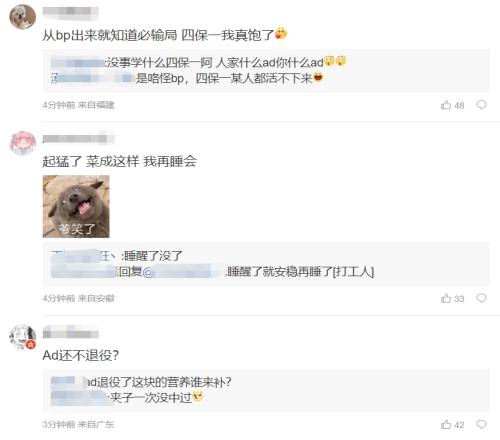Select comment text 从bp出来就知道必输局
Viewport: 500px width, 440px height.
click(x=109, y=35)
